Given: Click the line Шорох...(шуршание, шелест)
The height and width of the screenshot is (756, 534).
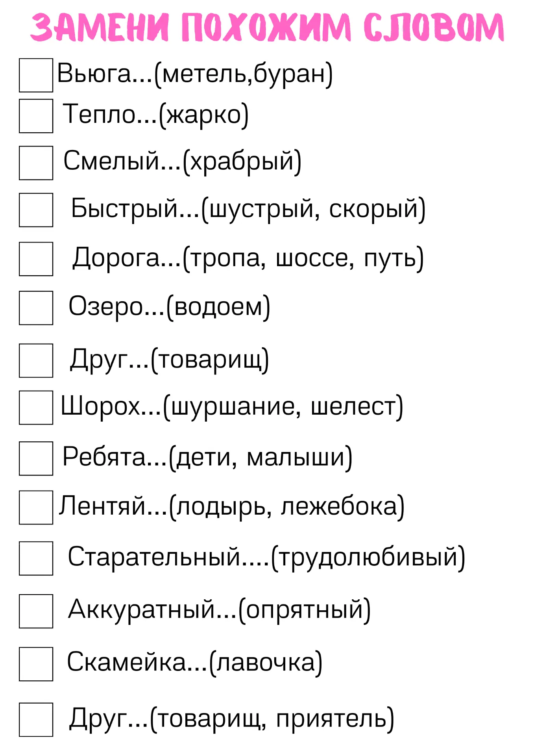Looking at the screenshot, I should (x=232, y=406).
